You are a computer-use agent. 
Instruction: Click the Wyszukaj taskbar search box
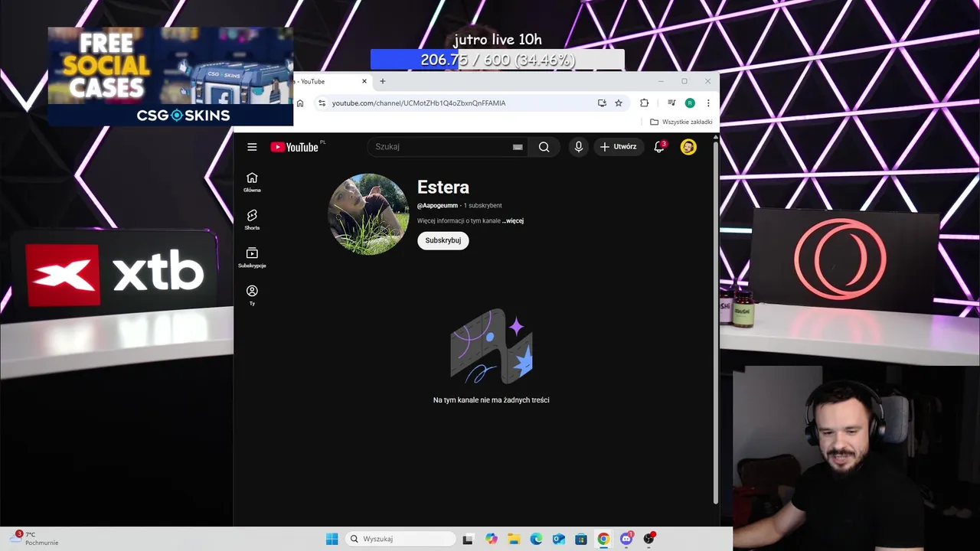click(x=400, y=539)
